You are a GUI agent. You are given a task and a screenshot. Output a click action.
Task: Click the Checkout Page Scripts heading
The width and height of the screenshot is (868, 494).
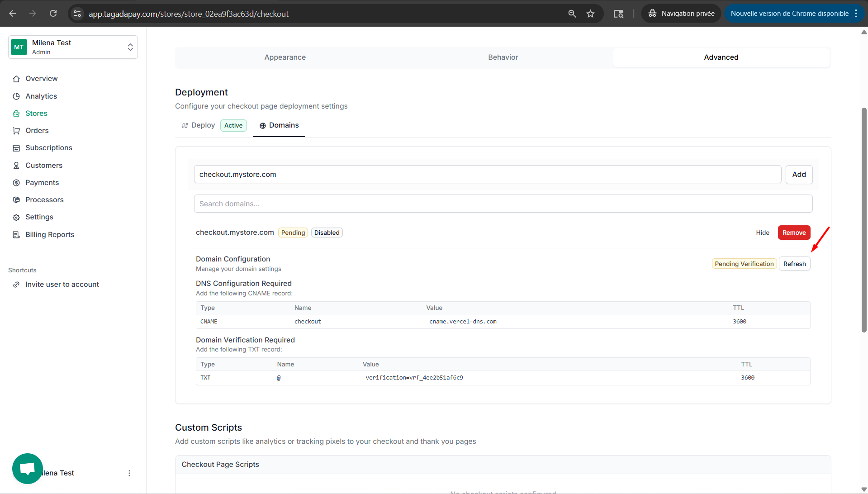[220, 465]
